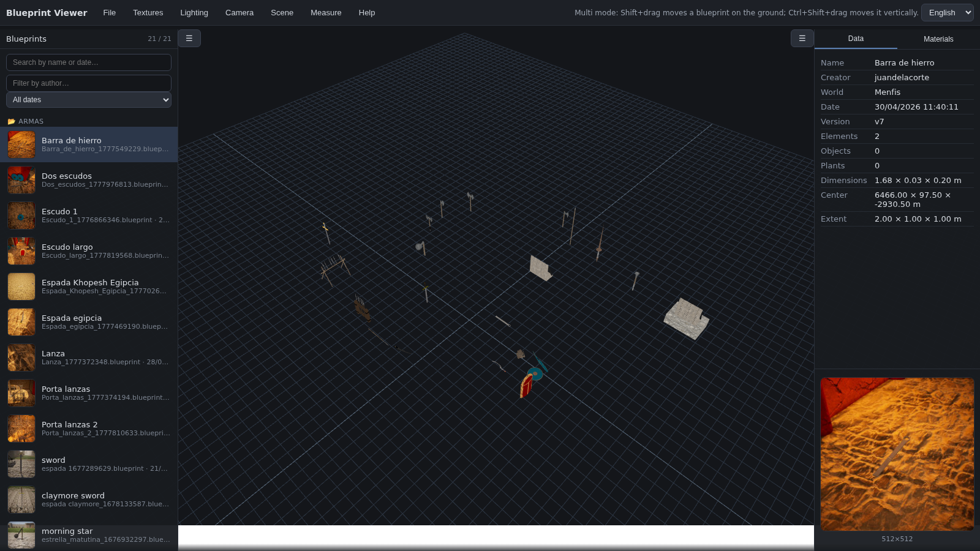Switch to the Data tab
This screenshot has width=980, height=551.
856,39
